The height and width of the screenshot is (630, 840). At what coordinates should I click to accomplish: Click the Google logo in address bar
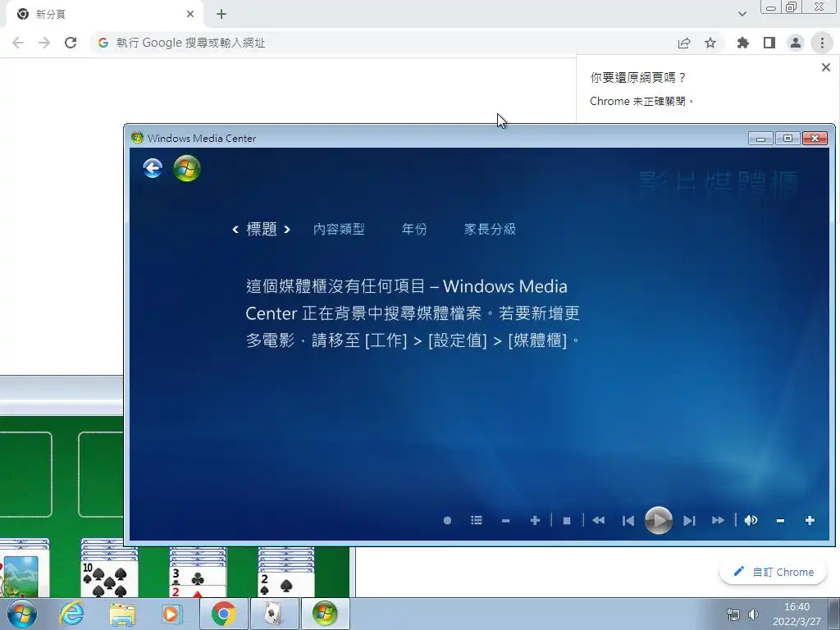(x=103, y=43)
